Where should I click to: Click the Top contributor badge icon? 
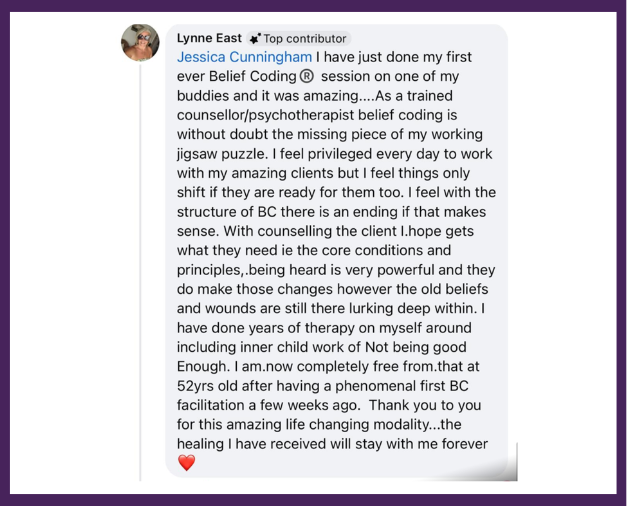tap(255, 39)
